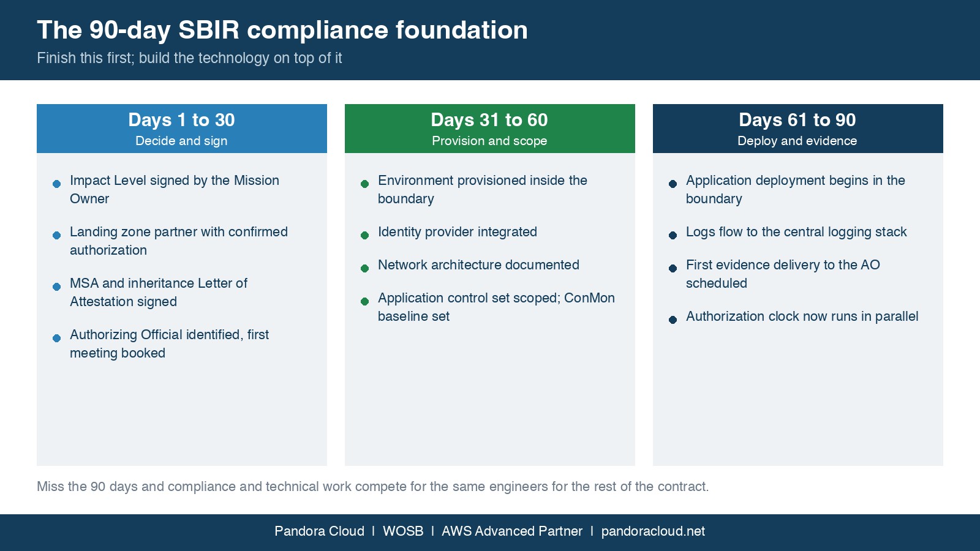Click 'Application control set scoped; ConMon baseline set'
Screen dimensions: 980x551
(x=496, y=307)
